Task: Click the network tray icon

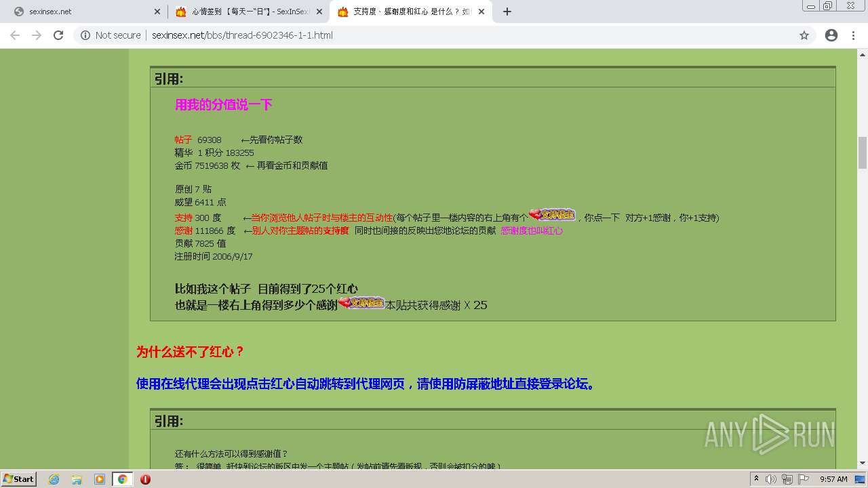Action: (x=787, y=479)
